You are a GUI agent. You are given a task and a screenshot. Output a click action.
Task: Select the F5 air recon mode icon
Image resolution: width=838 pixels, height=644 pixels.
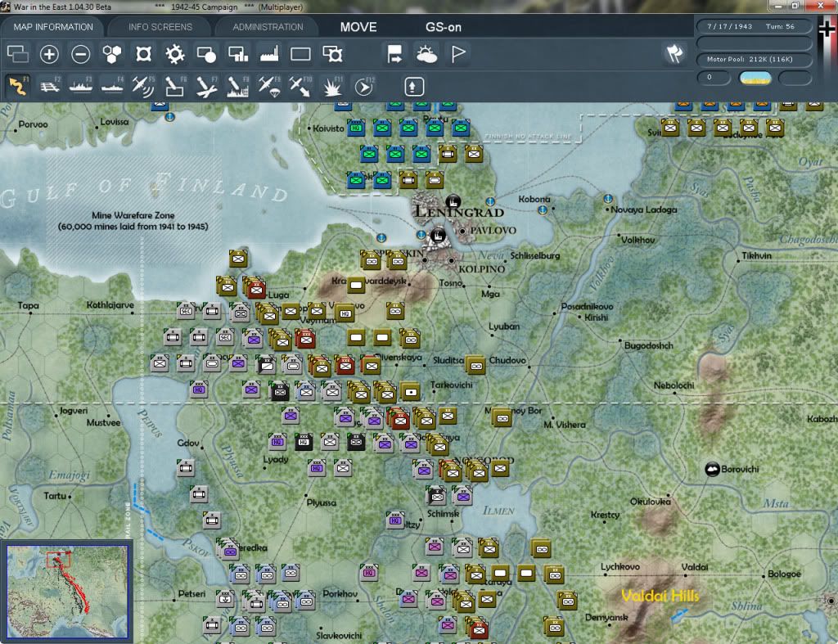[x=143, y=86]
